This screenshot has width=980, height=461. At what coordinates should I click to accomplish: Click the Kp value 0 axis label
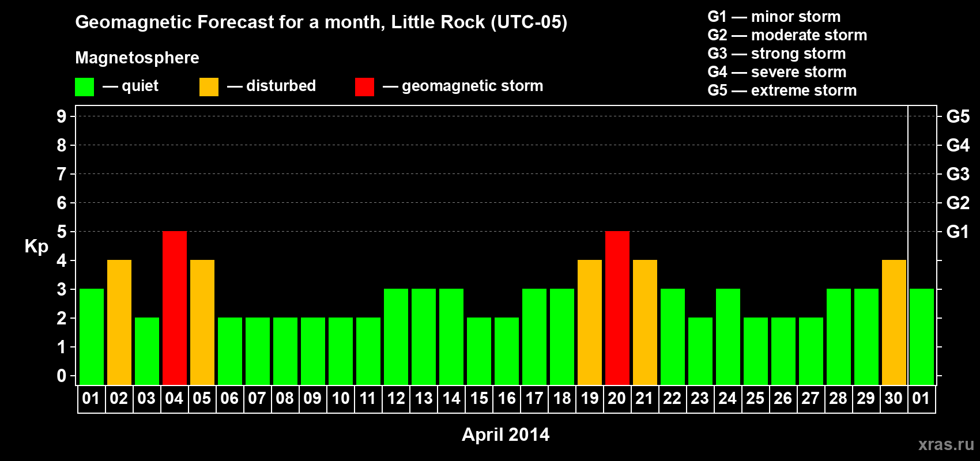click(x=62, y=376)
